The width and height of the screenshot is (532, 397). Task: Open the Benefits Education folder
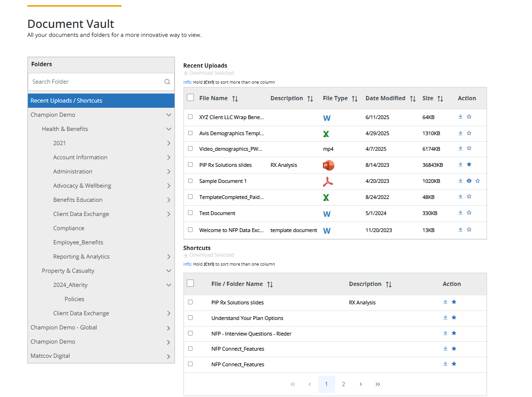(78, 200)
